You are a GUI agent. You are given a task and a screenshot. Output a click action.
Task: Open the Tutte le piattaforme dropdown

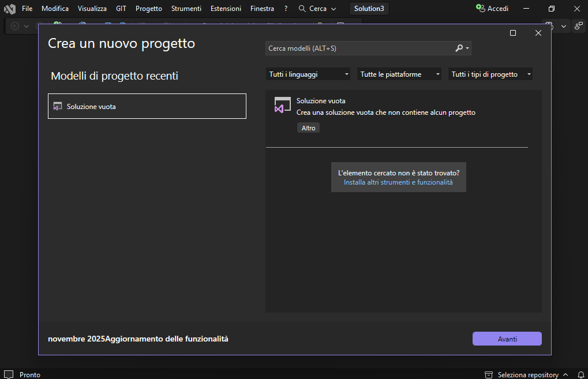[x=399, y=74]
